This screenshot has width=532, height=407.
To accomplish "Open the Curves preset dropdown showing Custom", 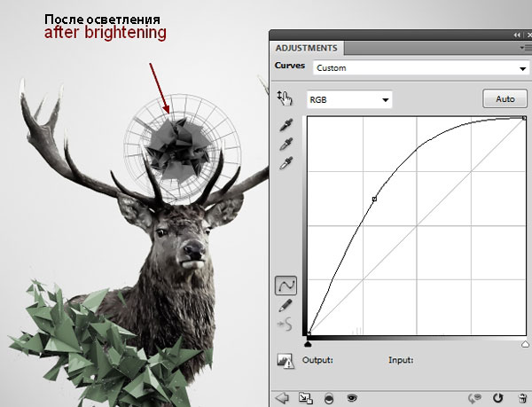I will point(420,67).
